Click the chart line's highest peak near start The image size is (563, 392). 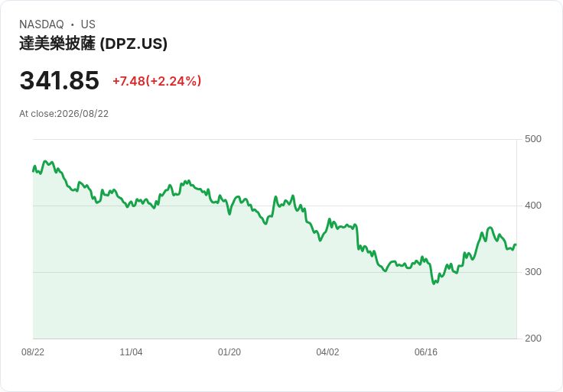45,161
